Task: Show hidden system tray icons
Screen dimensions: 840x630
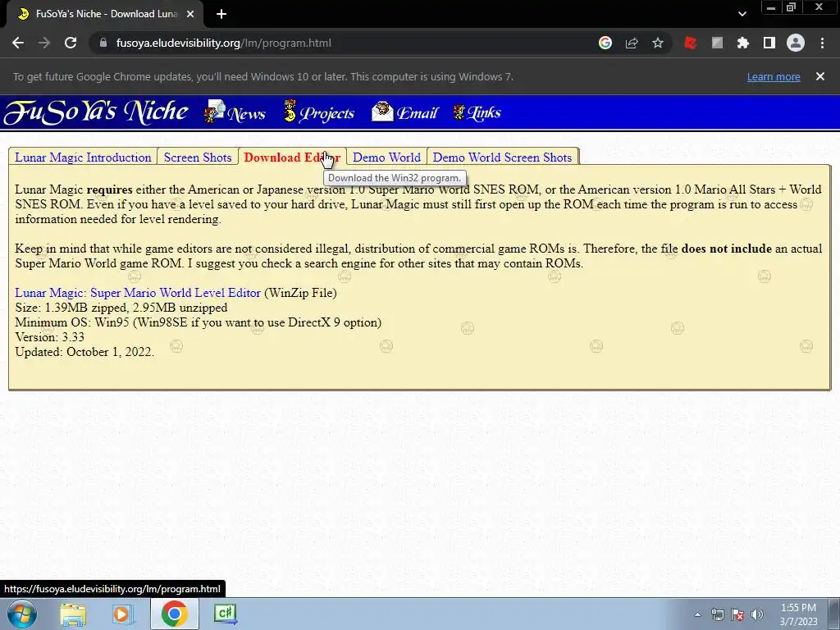Action: [x=697, y=614]
